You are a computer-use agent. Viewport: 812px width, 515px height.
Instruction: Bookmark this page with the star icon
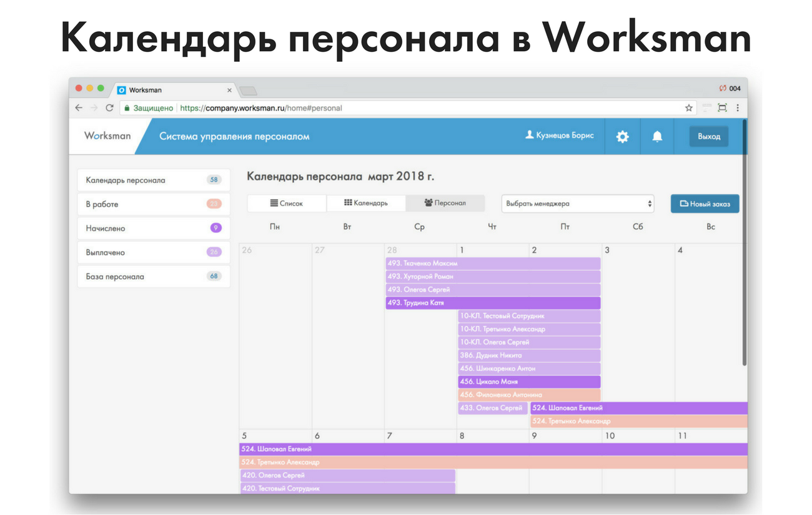689,108
